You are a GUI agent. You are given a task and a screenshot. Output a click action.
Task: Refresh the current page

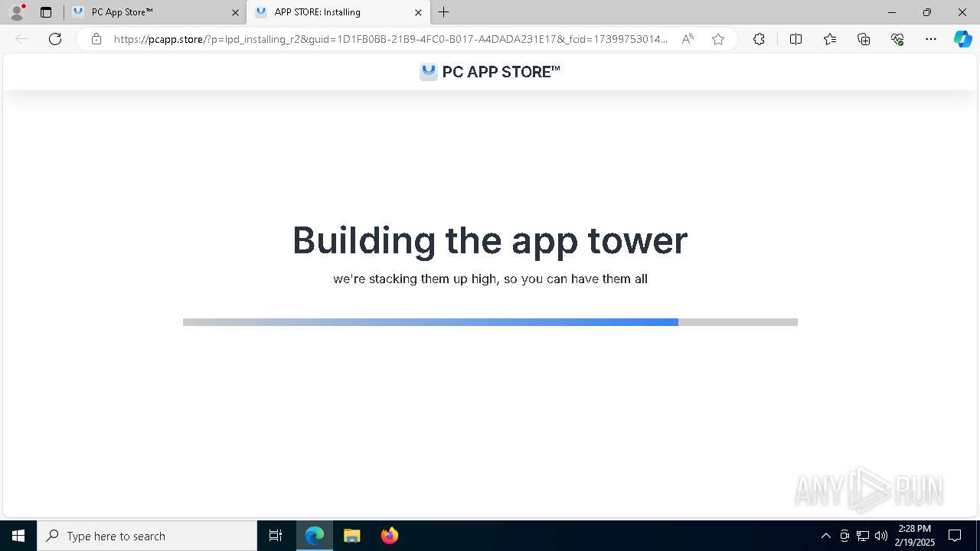[x=55, y=39]
